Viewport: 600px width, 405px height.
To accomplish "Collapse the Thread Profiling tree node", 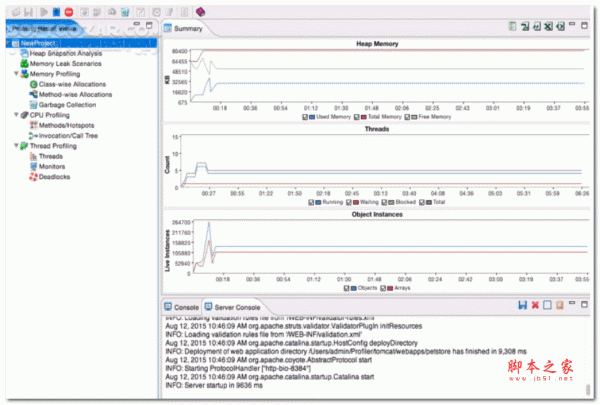I will point(16,145).
